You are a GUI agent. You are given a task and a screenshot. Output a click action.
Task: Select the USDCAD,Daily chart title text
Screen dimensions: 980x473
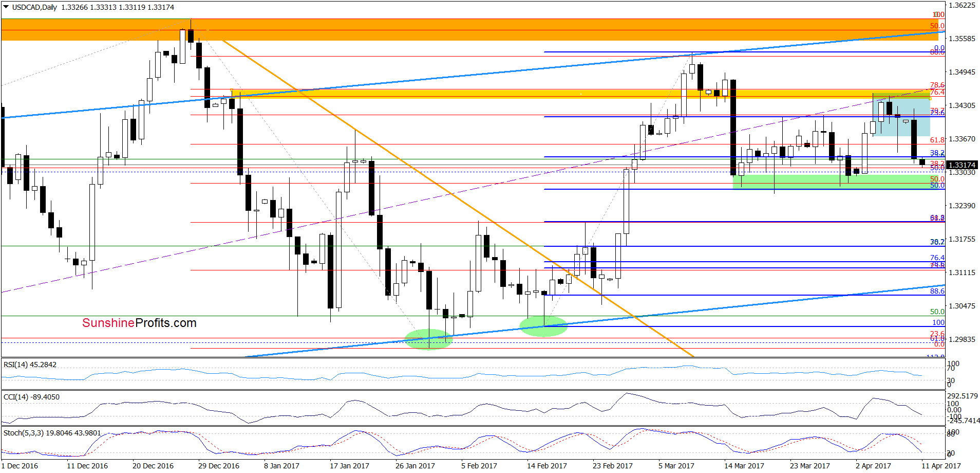[x=34, y=7]
